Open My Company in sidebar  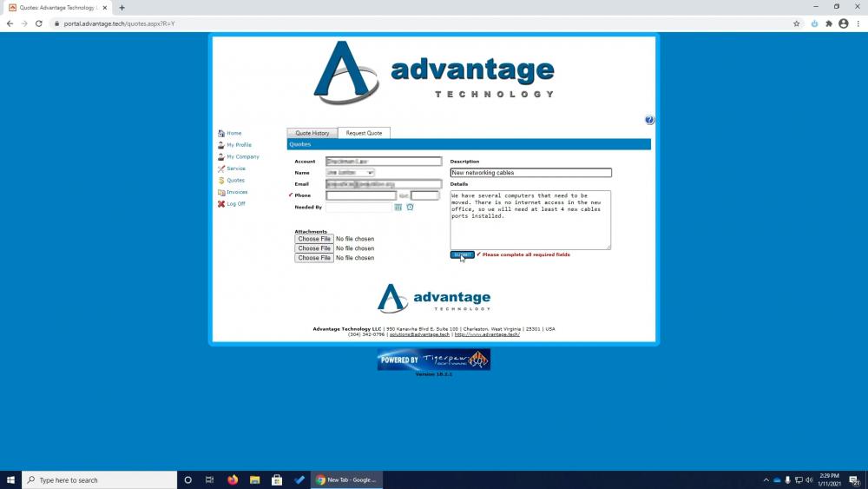coord(242,156)
